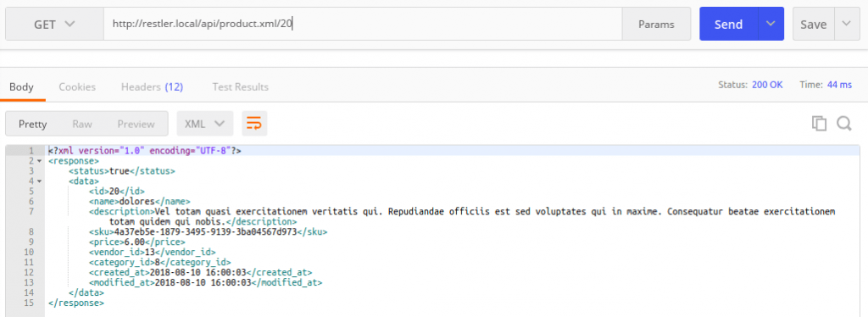This screenshot has width=868, height=317.
Task: Expand the Send button arrow options
Action: pos(771,25)
